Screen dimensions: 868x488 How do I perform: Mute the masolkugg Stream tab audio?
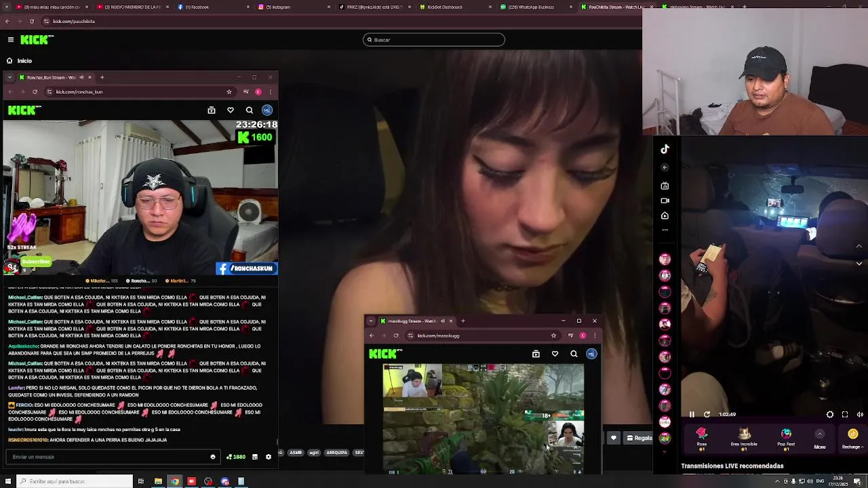point(443,321)
